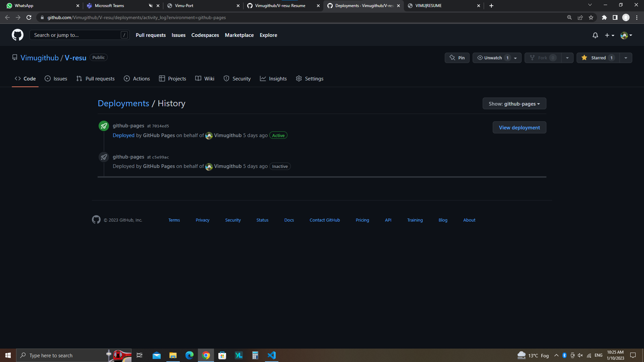Viewport: 644px width, 362px height.
Task: Expand the Show: github-pages dropdown
Action: coord(514,104)
